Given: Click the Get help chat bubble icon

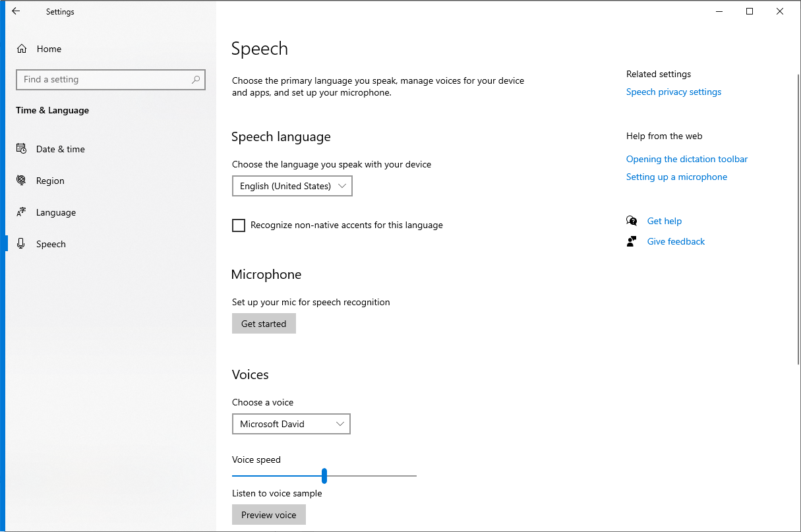Looking at the screenshot, I should click(632, 221).
